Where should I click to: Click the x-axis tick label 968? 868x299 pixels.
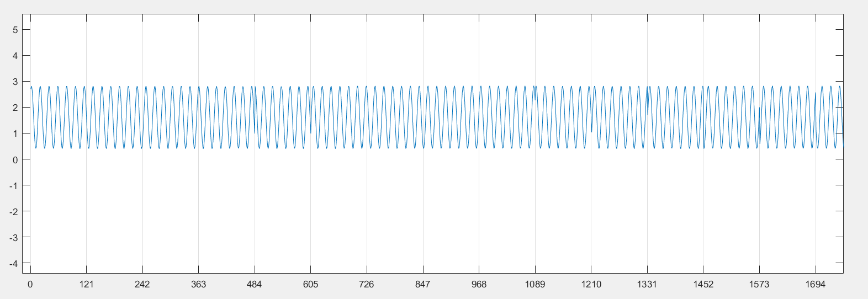(x=479, y=285)
